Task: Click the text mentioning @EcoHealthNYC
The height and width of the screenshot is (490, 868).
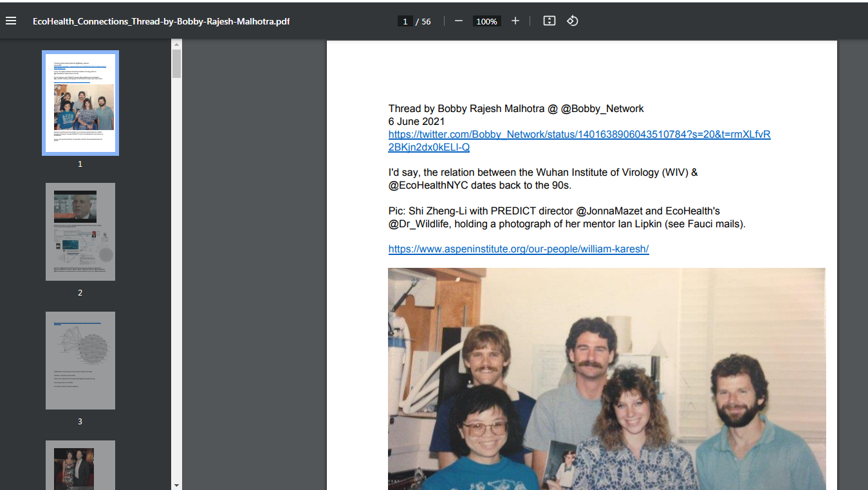Action: (479, 185)
